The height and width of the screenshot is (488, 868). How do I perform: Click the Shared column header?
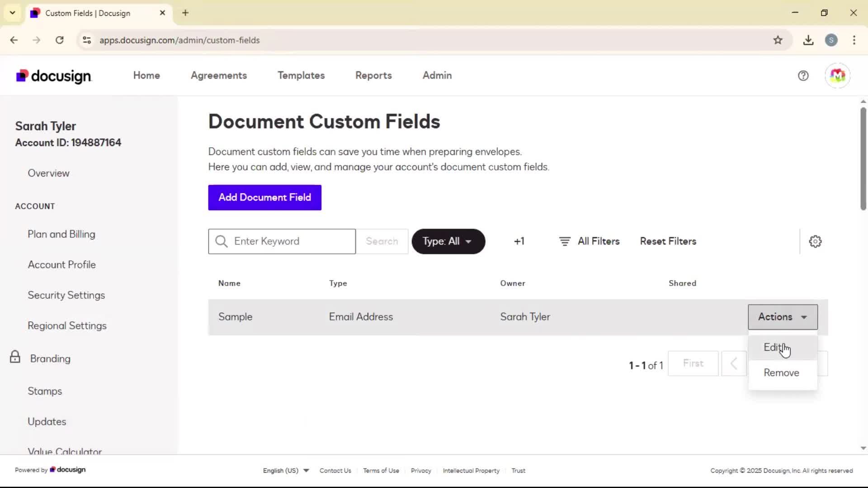point(683,283)
